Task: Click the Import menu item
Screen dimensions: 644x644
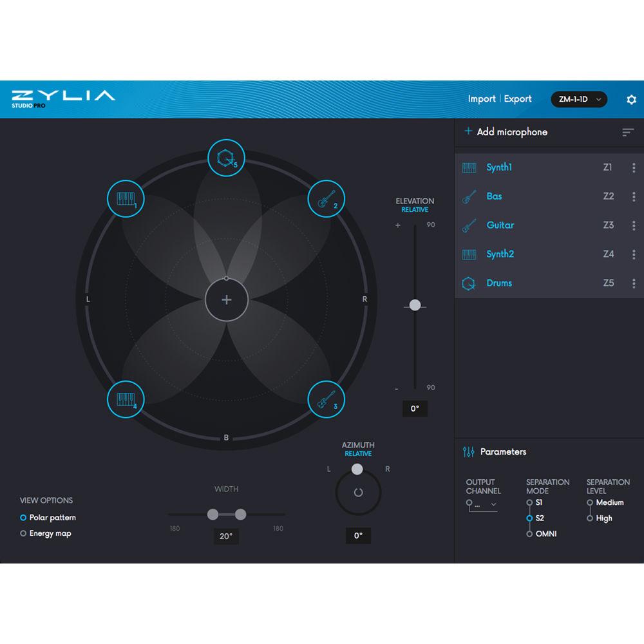Action: coord(482,99)
